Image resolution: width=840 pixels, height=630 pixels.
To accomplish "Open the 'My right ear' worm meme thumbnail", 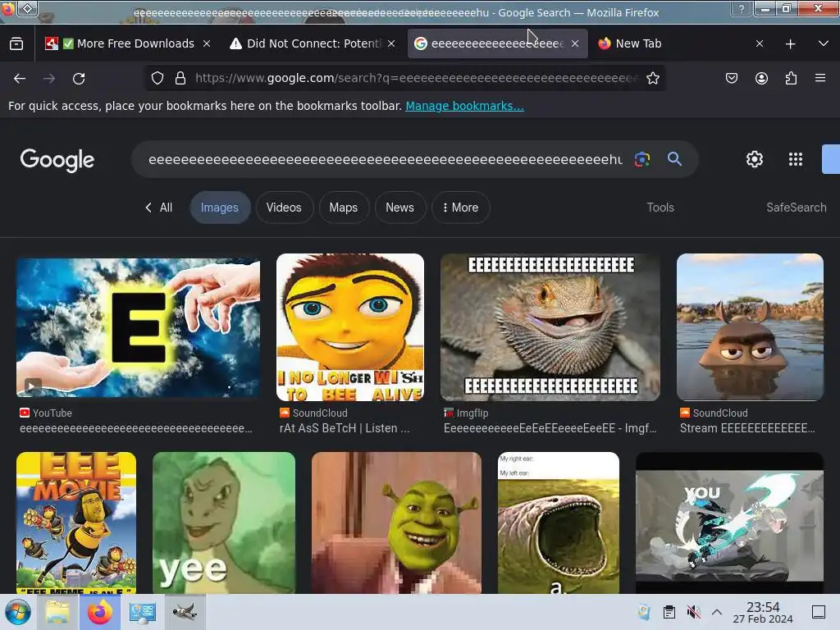I will [x=559, y=523].
